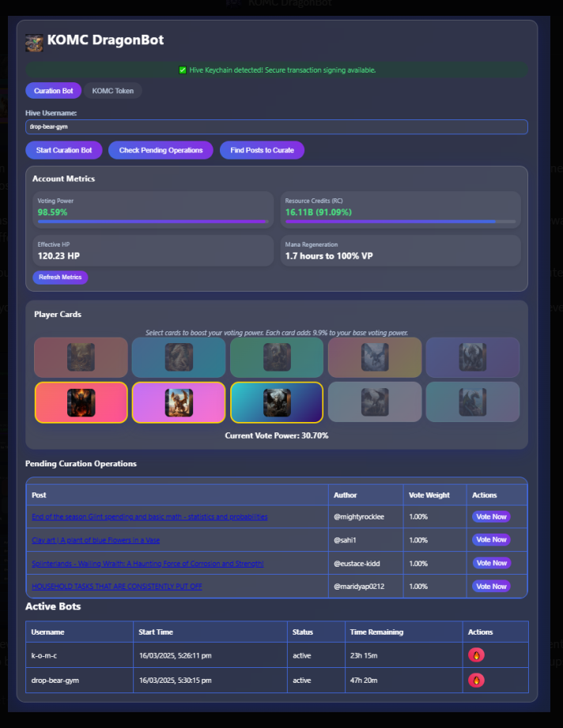This screenshot has height=728, width=563.
Task: Deselect the highlighted magenta orange-dragon player card
Action: click(179, 402)
